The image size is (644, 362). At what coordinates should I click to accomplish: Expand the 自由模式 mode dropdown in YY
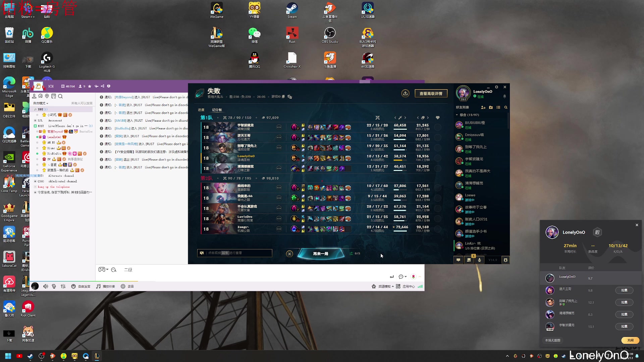pyautogui.click(x=41, y=103)
